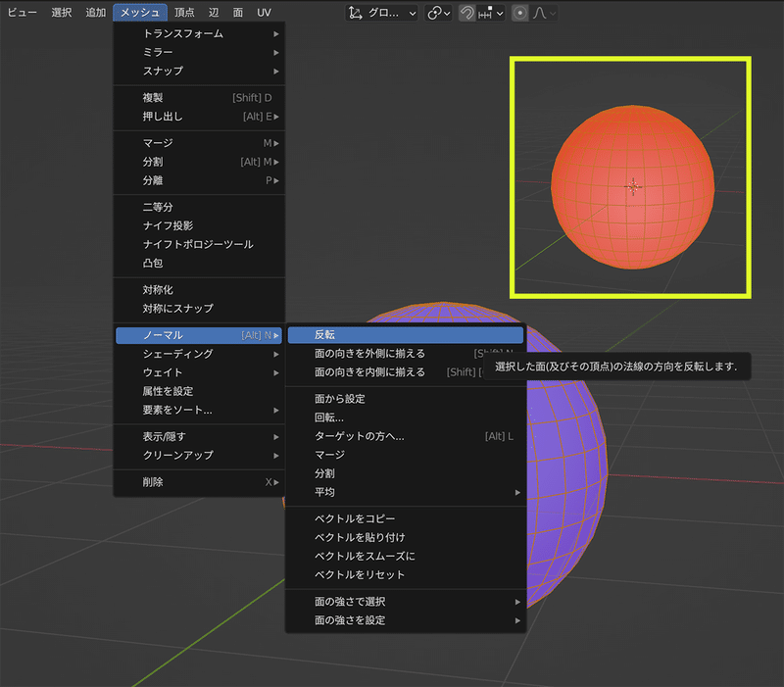
Task: Open the proportional falloff curve dropdown
Action: point(544,13)
